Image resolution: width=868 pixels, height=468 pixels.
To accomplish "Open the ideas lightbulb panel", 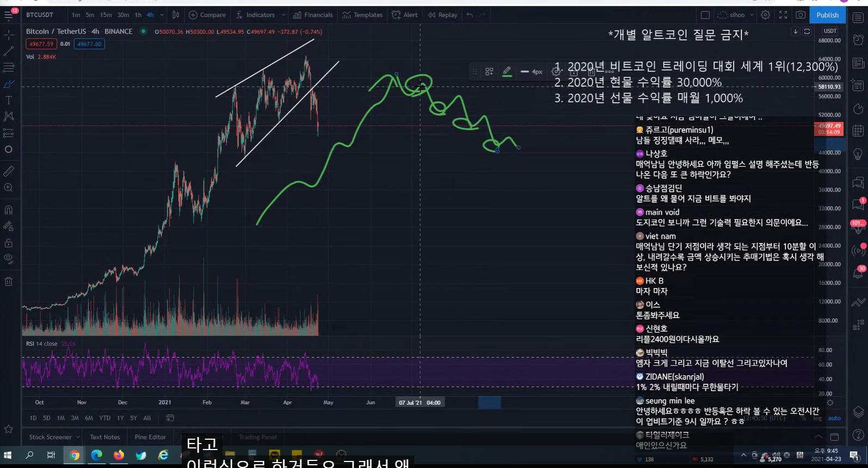I will (858, 154).
